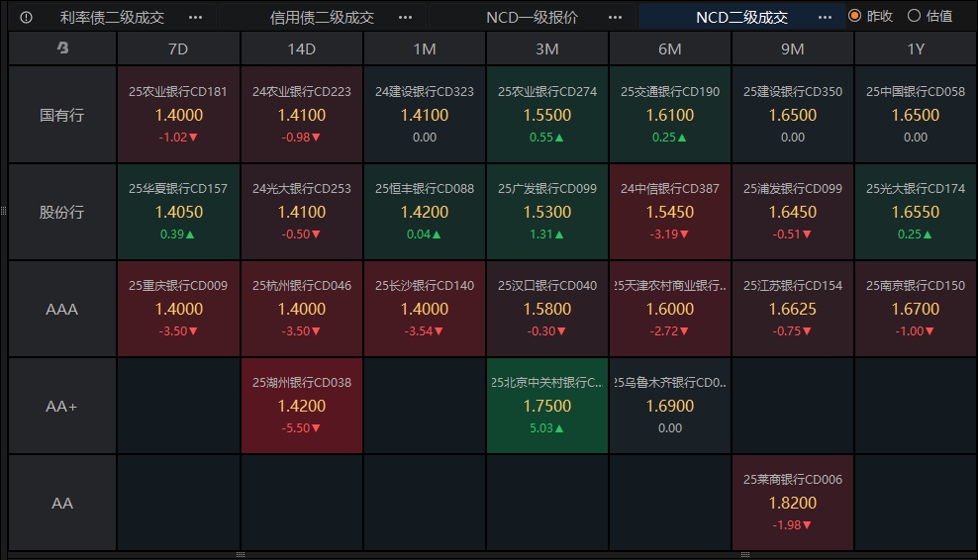Open the 25浦发银行CD099 cell
978x560 pixels.
[x=793, y=212]
